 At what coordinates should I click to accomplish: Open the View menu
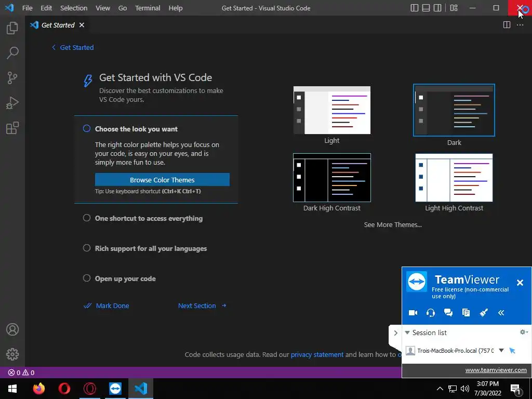click(x=103, y=8)
